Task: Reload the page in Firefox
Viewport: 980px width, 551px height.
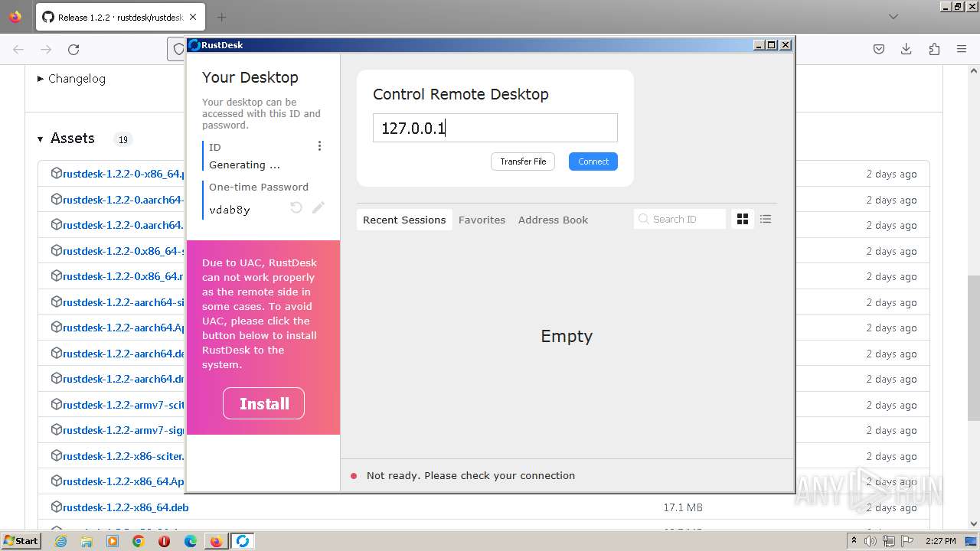Action: pyautogui.click(x=73, y=49)
